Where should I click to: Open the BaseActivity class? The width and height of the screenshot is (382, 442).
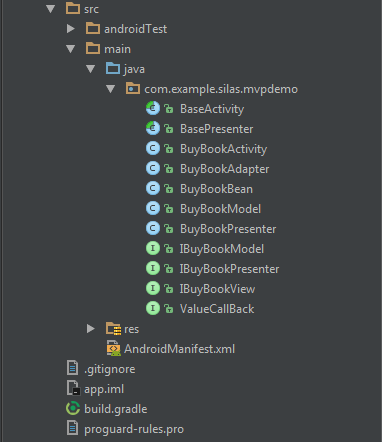(x=212, y=109)
